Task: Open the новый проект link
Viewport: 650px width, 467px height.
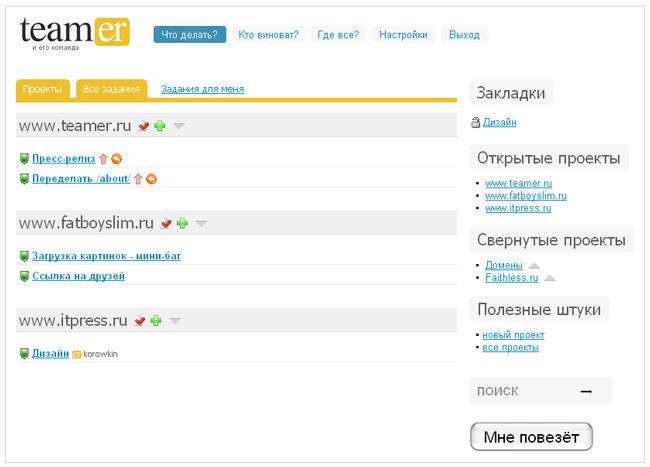Action: pyautogui.click(x=513, y=335)
